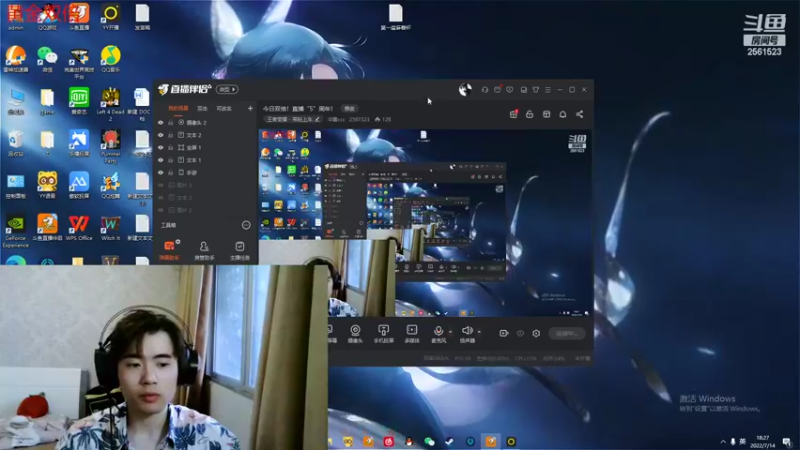800x450 pixels.
Task: Open the 房管助手 room manager assistant
Action: [204, 250]
